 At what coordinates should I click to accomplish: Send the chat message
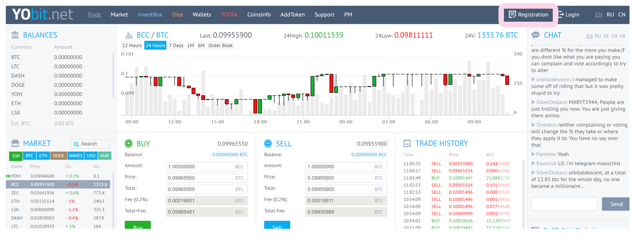[x=616, y=204]
